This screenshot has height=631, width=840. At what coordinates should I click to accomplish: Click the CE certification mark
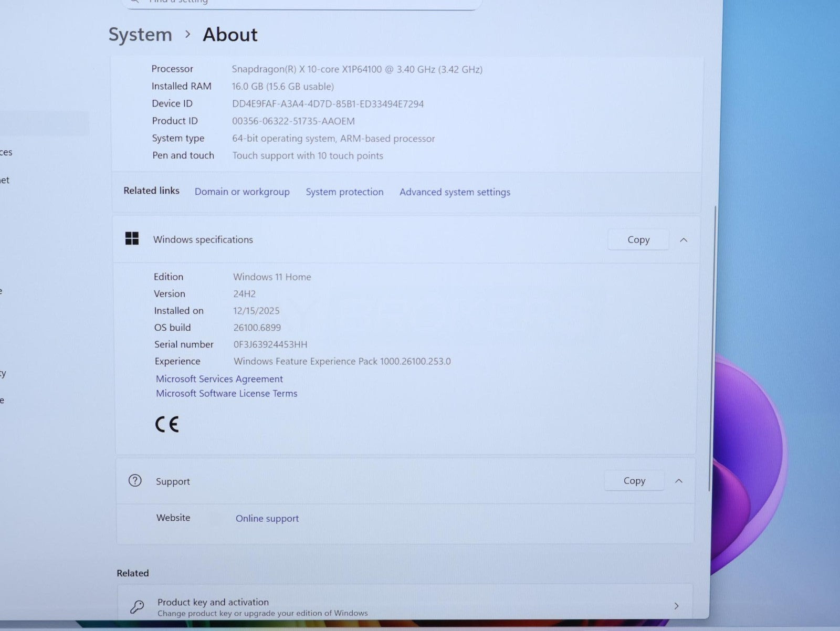click(x=167, y=424)
